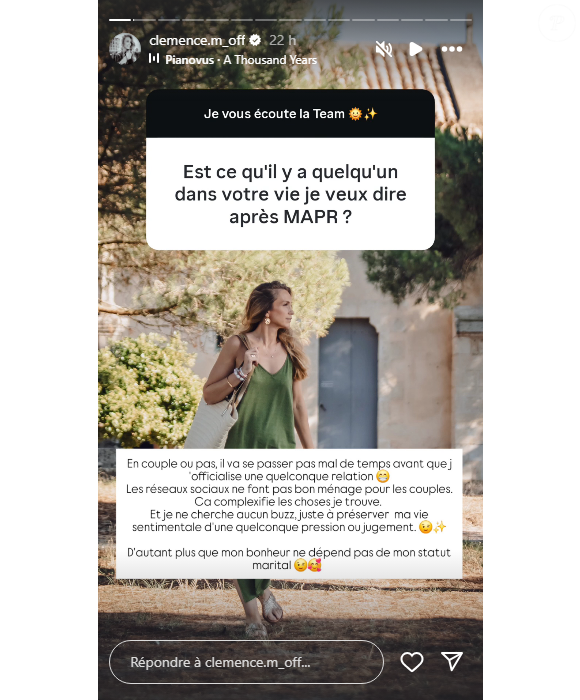The image size is (580, 700).
Task: Click the verified badge icon
Action: (x=255, y=40)
